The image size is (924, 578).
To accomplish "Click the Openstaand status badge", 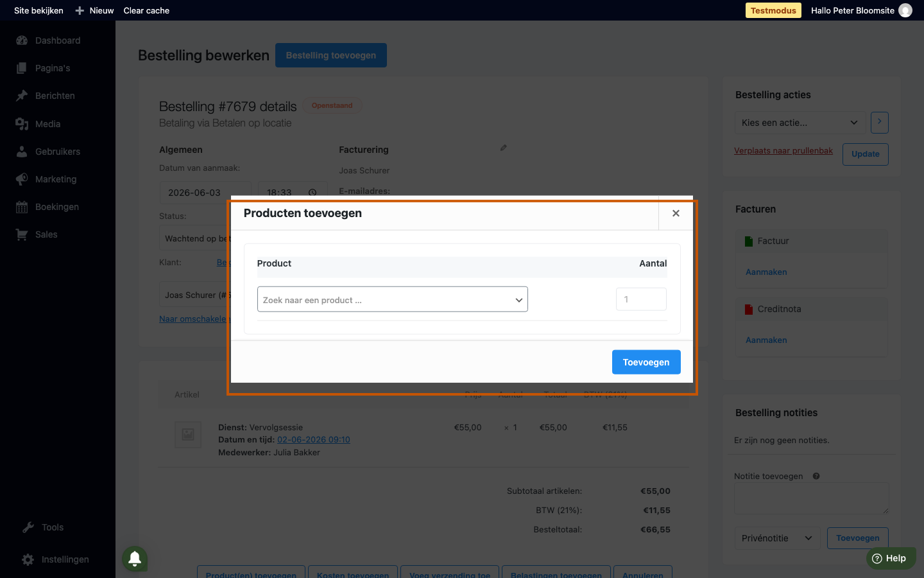I will coord(332,105).
